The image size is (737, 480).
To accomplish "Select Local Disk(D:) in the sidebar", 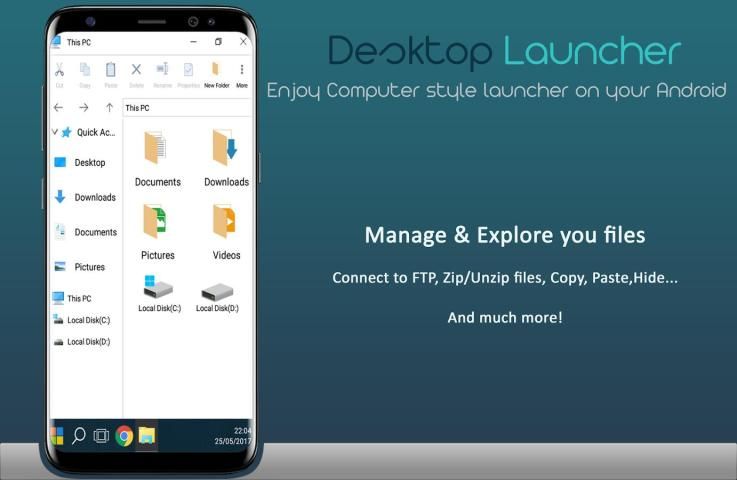I will click(88, 342).
